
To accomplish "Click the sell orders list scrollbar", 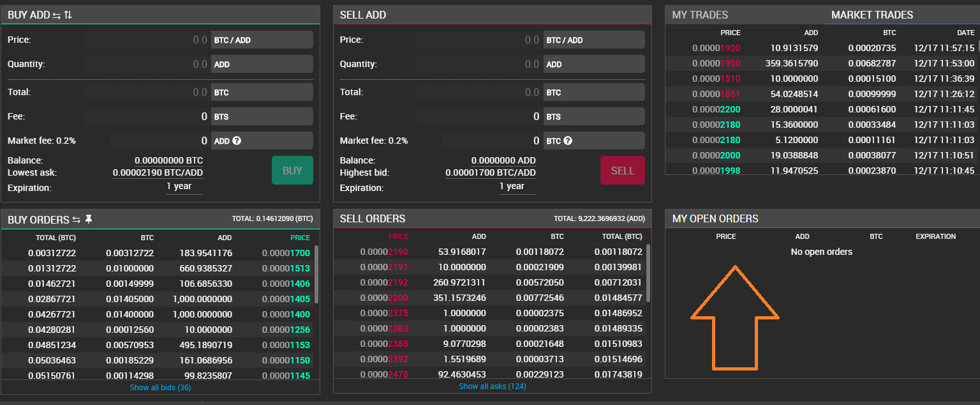I will point(648,273).
